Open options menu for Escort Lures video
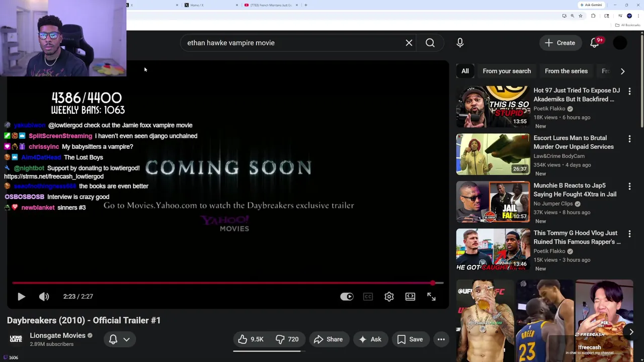Image resolution: width=644 pixels, height=362 pixels. (x=629, y=138)
